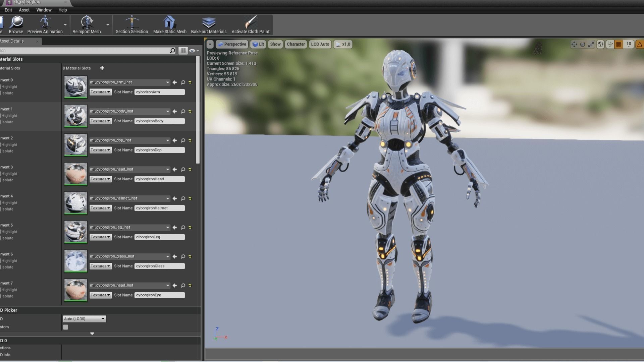Click the property matrix grid icon
The width and height of the screenshot is (644, 362).
(183, 51)
